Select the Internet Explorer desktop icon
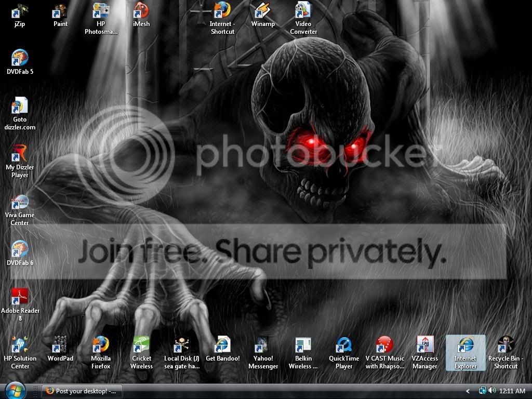 pyautogui.click(x=465, y=353)
